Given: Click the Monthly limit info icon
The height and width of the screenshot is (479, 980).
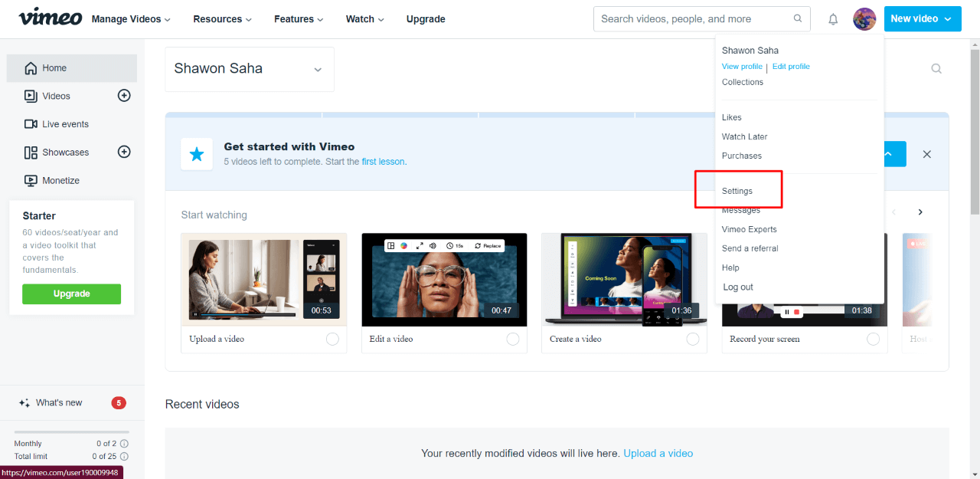Looking at the screenshot, I should coord(124,444).
